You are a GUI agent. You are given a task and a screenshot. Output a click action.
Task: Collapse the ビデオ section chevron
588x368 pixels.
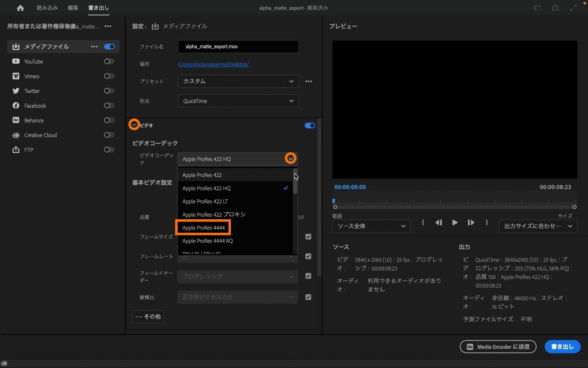134,125
